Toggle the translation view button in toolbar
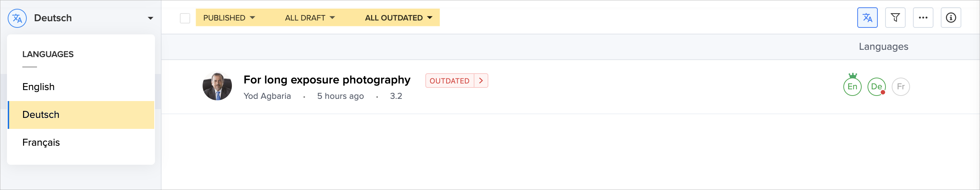Image resolution: width=980 pixels, height=190 pixels. (867, 18)
